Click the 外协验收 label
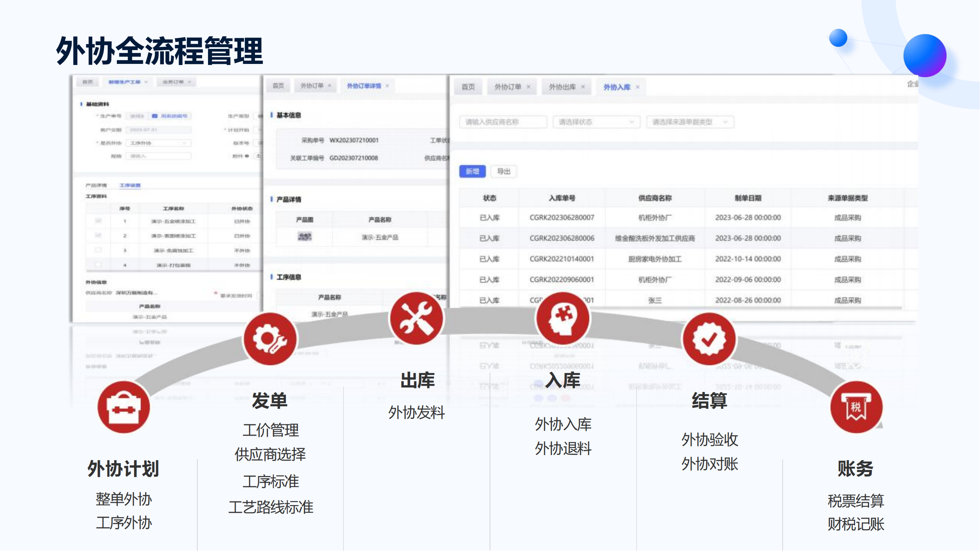980x551 pixels. pos(710,440)
